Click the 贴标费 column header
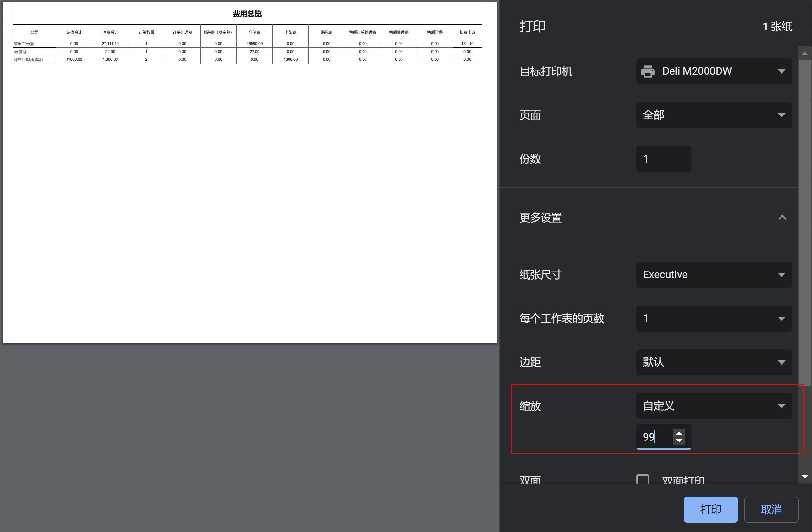812x532 pixels. [x=326, y=32]
